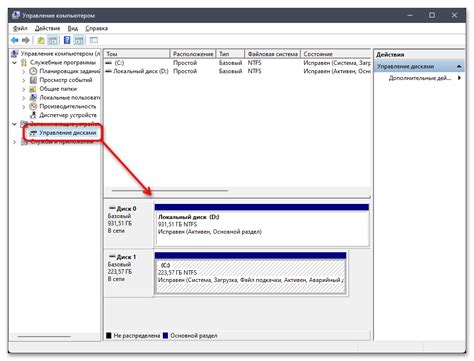Sort by the Расположение column header
This screenshot has width=474, height=361.
pyautogui.click(x=193, y=54)
